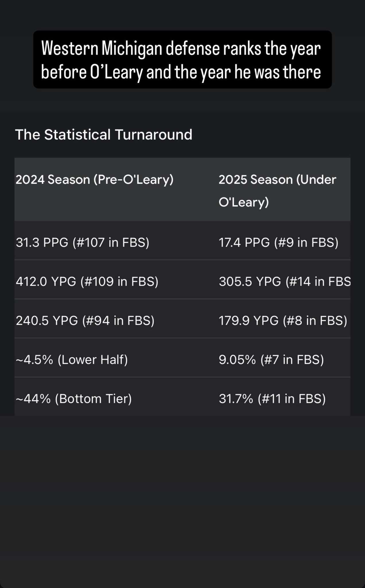Select the "412.0 YPG (#109 in FBS)" cell

[x=87, y=281]
